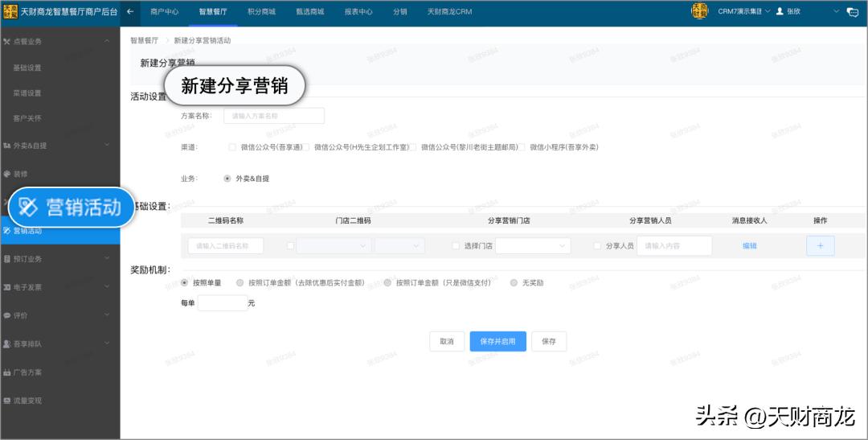Switch to the 积分商城 top tab

tap(261, 12)
